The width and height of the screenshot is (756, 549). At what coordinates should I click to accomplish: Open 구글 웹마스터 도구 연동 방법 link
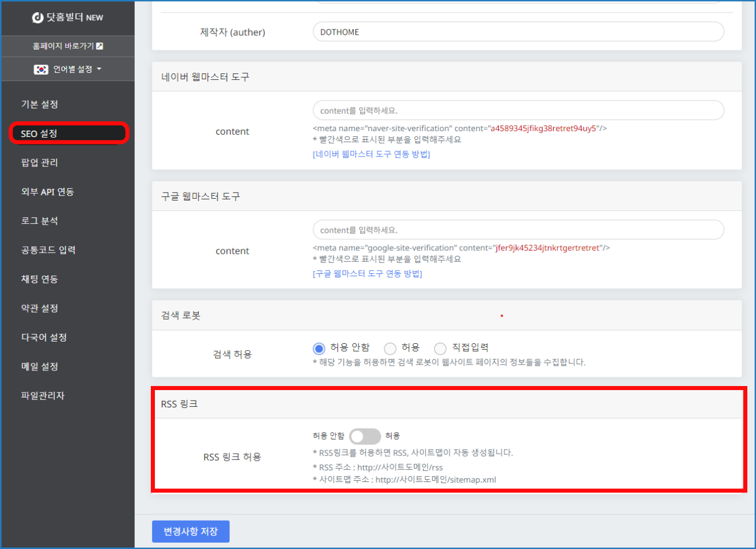[x=367, y=273]
